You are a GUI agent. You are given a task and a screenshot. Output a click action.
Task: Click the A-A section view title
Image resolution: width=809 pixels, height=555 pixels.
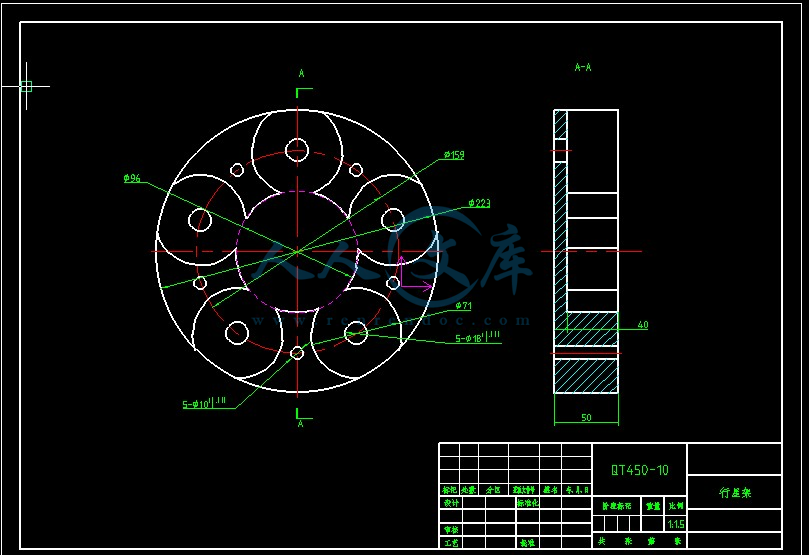583,68
